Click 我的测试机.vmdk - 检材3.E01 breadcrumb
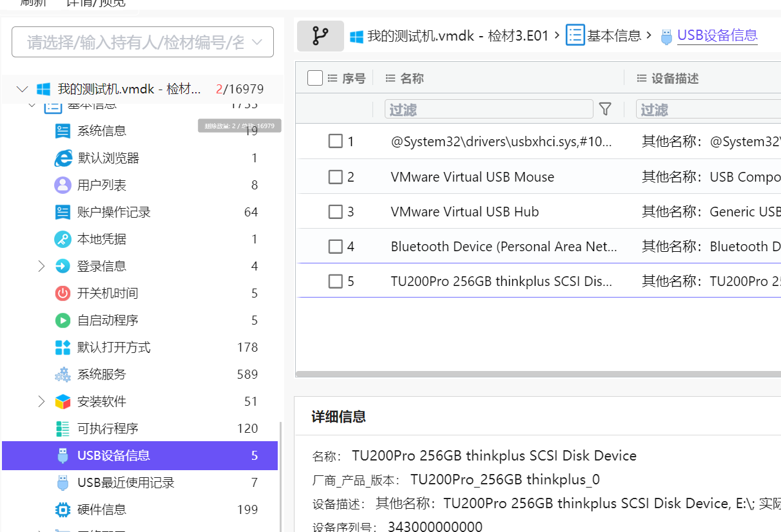This screenshot has width=781, height=532. [458, 36]
